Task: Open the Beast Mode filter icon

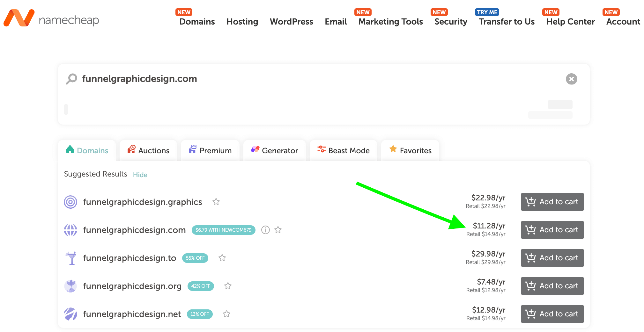Action: 322,150
